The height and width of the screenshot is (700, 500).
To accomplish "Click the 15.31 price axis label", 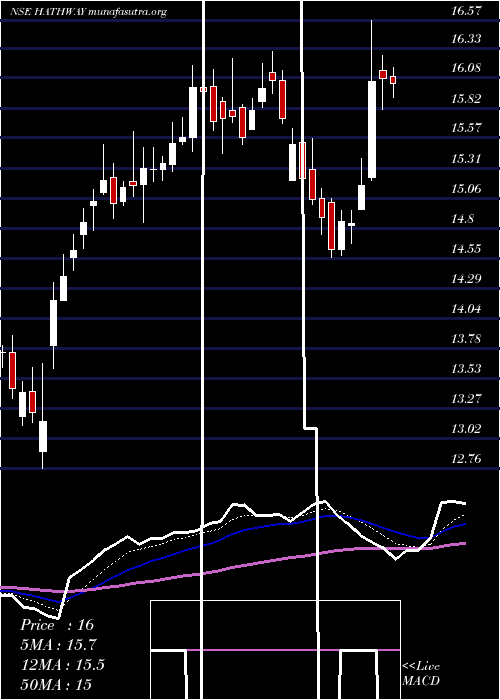I will point(466,158).
